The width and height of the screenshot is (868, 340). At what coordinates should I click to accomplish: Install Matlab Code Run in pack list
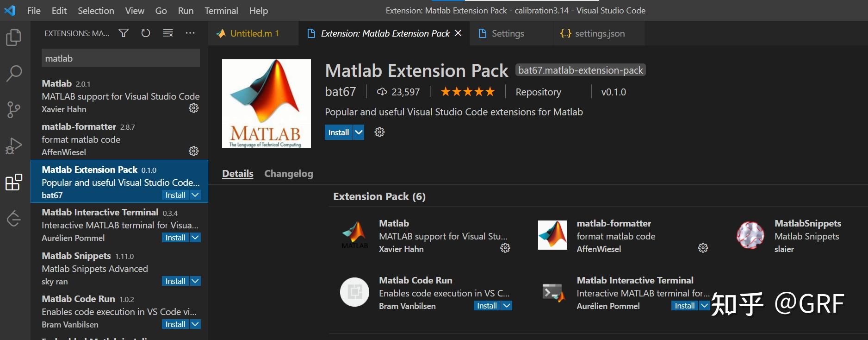(x=487, y=306)
